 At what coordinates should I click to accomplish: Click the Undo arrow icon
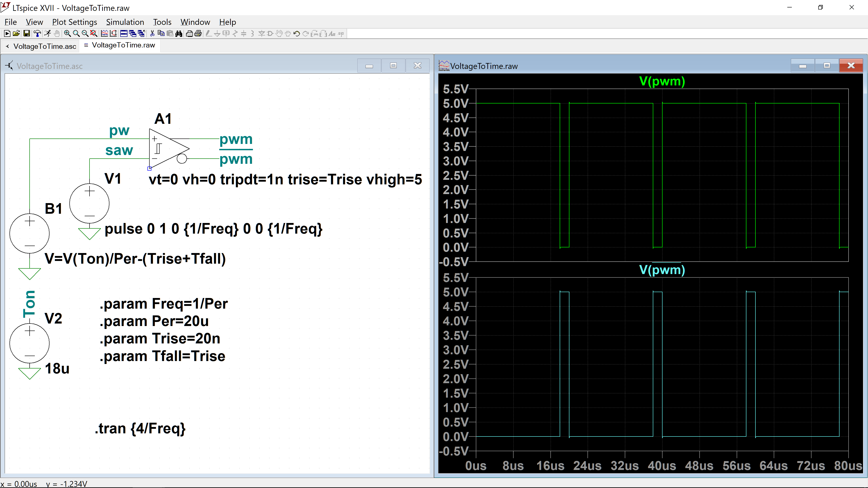tap(297, 33)
